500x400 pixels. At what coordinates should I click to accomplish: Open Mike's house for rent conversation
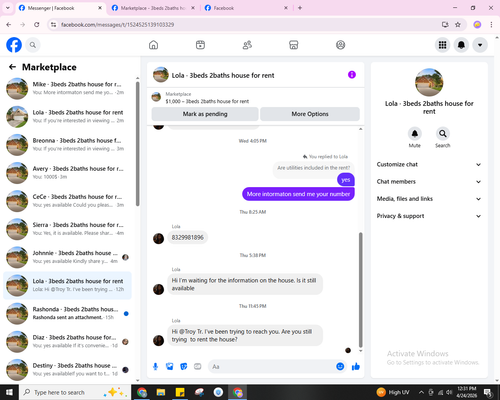[x=67, y=88]
